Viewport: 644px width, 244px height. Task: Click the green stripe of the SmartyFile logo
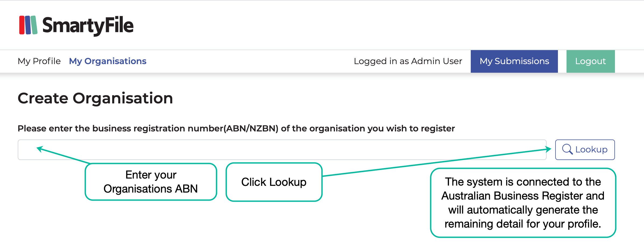(x=34, y=26)
